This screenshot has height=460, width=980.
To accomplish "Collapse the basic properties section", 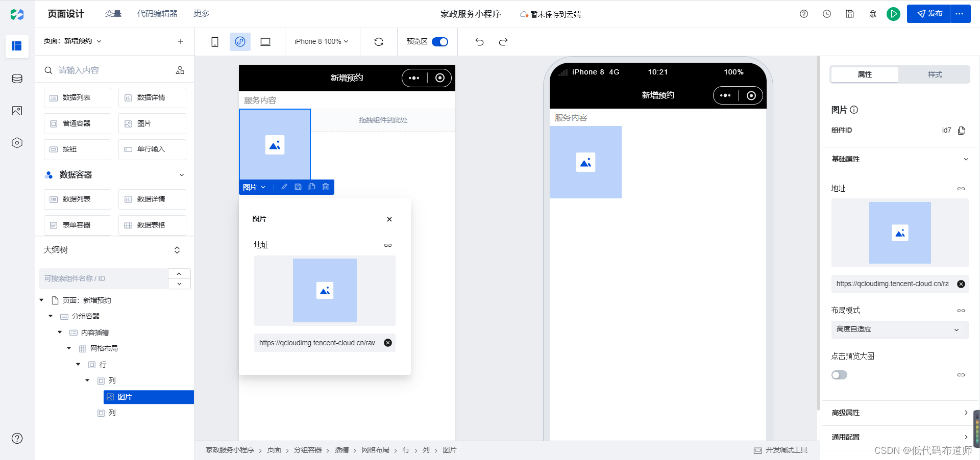I will (966, 159).
